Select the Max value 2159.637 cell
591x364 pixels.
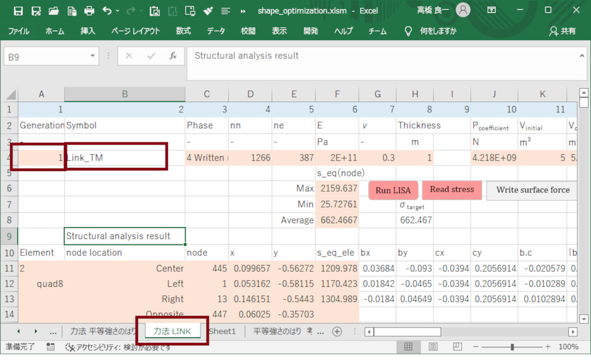coord(337,189)
